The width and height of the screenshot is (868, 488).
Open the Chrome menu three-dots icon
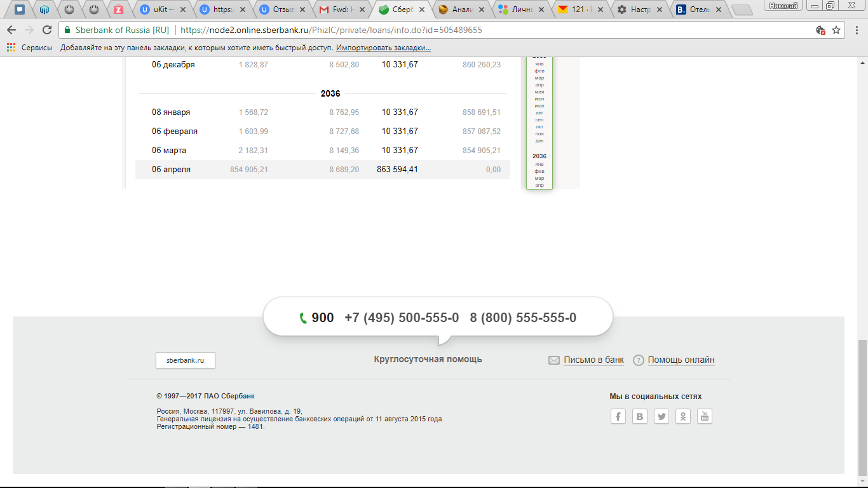pos(857,30)
